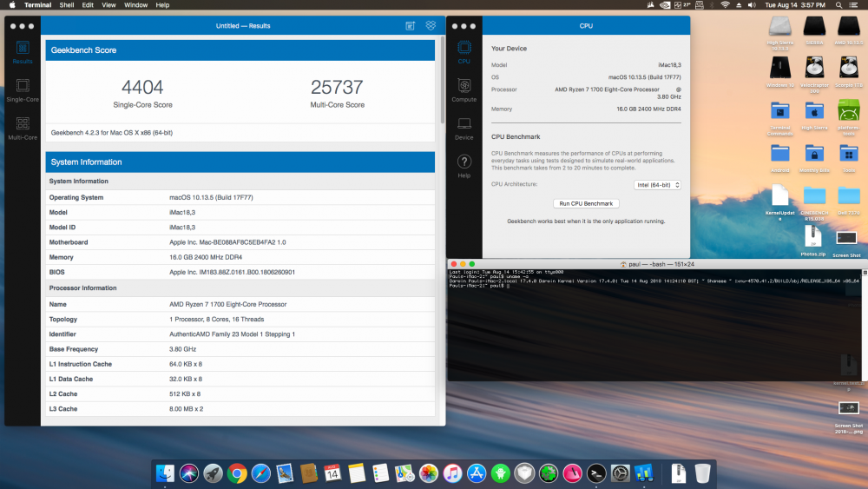This screenshot has height=489, width=868.
Task: Open the Terminal application menu
Action: coord(37,5)
